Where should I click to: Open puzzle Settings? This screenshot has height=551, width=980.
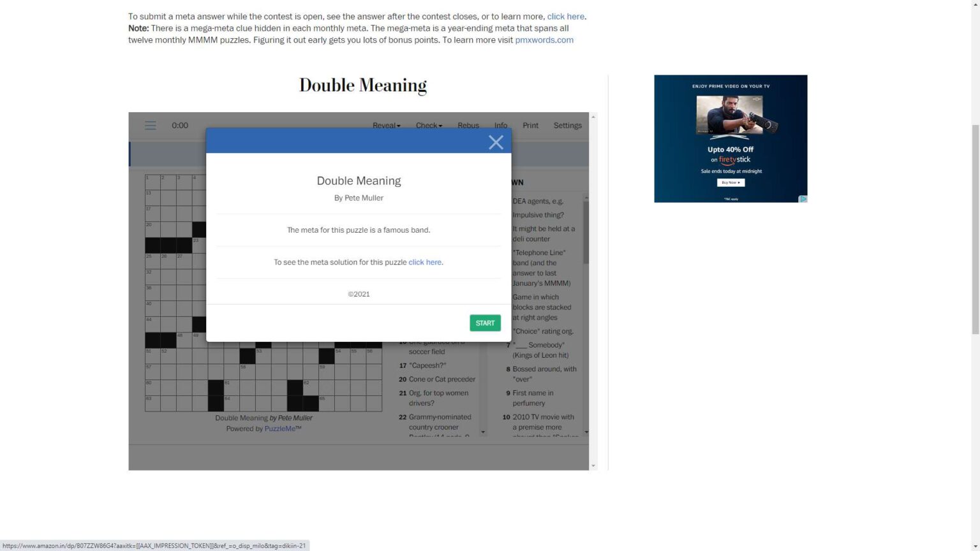[567, 126]
